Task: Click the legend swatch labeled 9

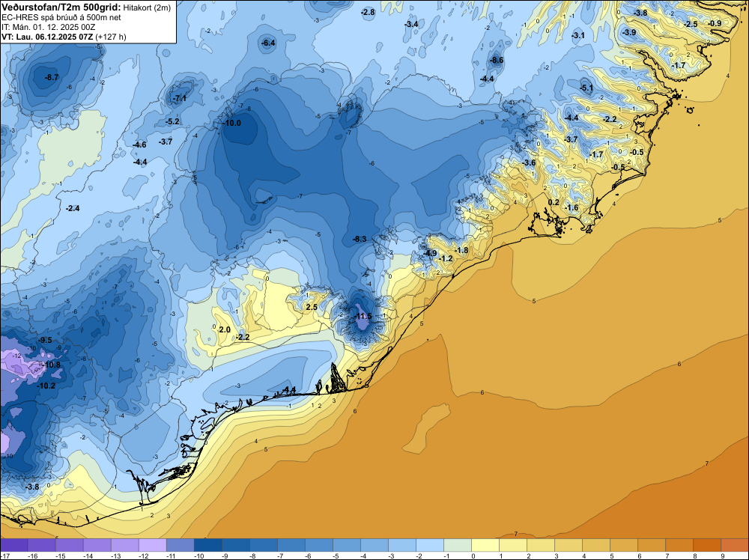Action: point(735,545)
